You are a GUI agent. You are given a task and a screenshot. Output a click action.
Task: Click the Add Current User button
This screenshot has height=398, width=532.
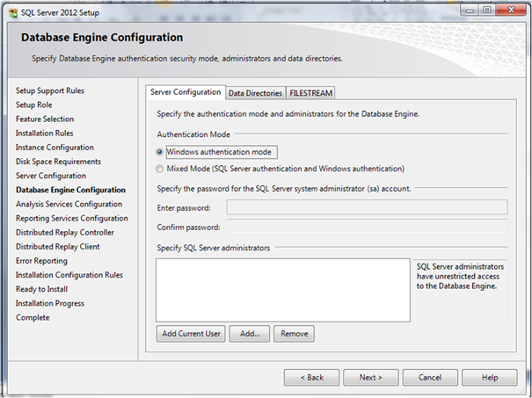[x=191, y=334]
